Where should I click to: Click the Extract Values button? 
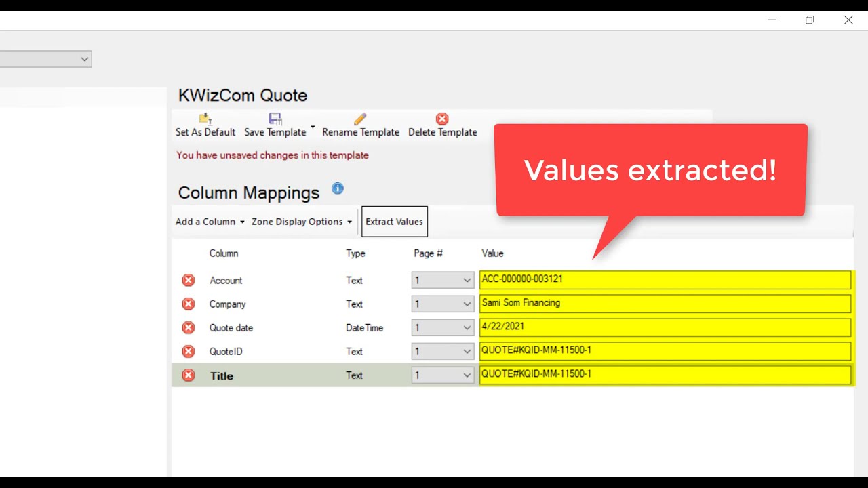click(395, 222)
